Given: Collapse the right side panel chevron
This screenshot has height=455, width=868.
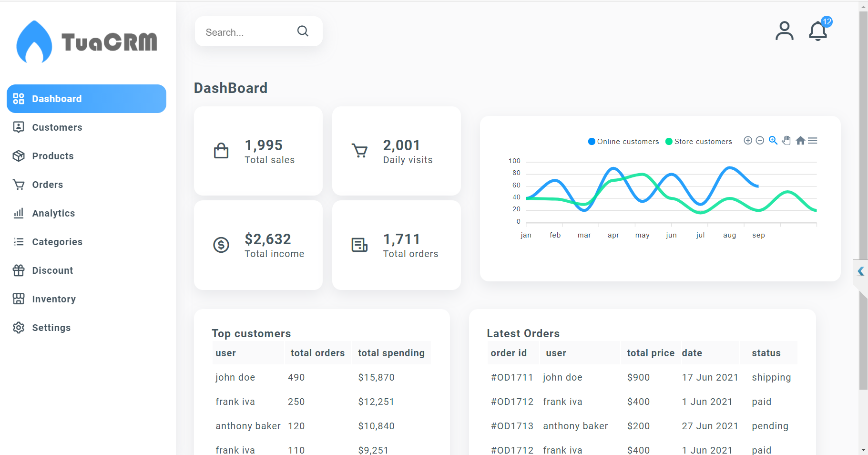Looking at the screenshot, I should click(x=861, y=271).
